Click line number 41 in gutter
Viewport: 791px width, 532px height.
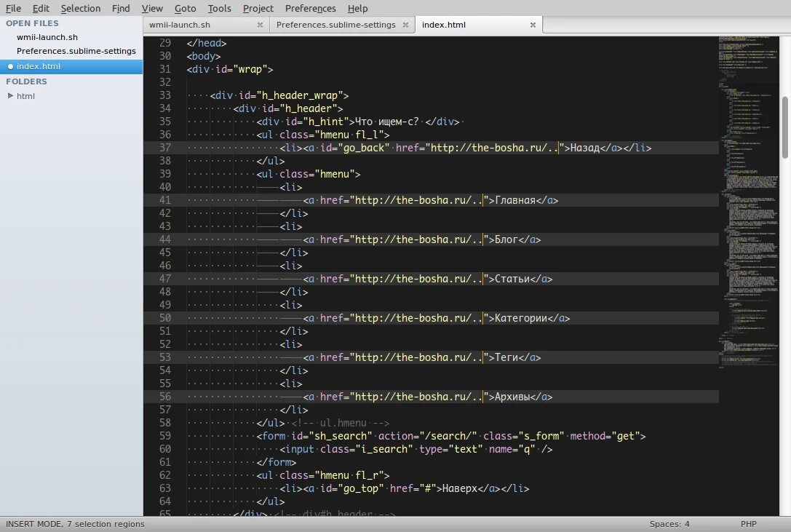pos(165,200)
